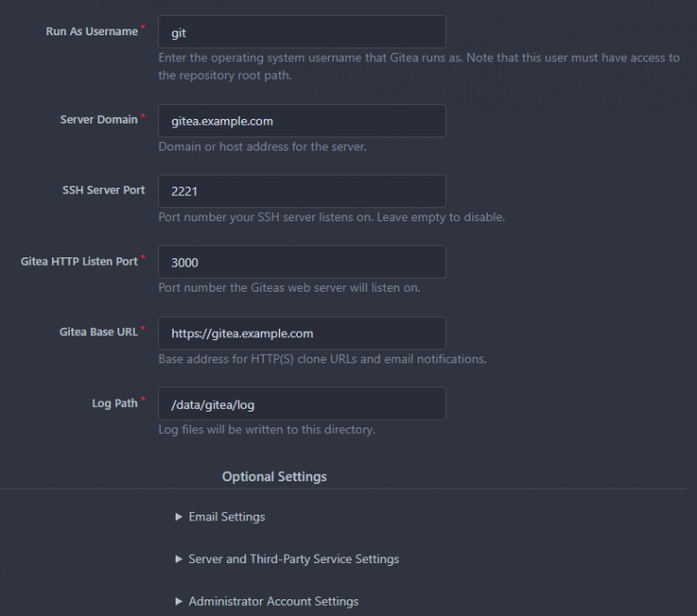The width and height of the screenshot is (697, 616).
Task: Click the Optional Settings heading
Action: point(274,477)
